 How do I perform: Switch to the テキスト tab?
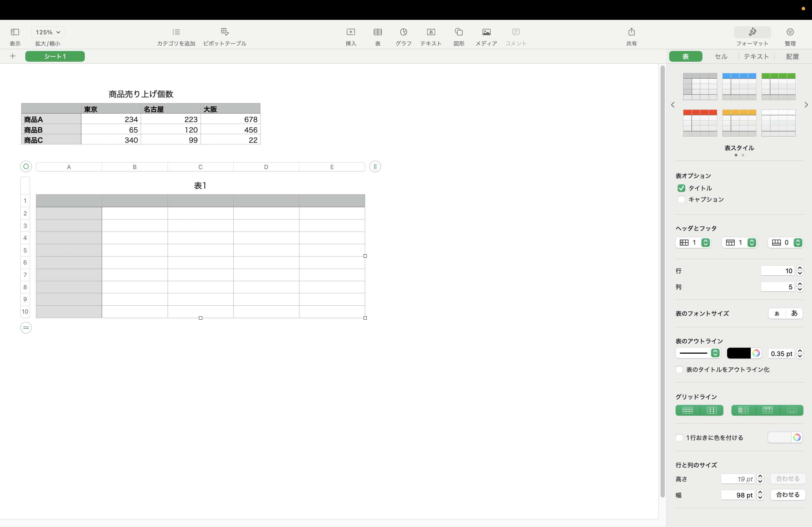click(x=756, y=56)
